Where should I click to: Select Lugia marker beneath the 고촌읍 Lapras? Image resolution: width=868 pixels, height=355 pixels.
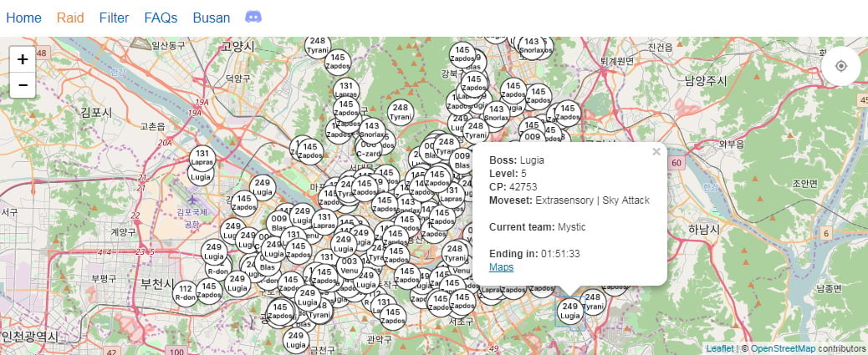(x=201, y=175)
